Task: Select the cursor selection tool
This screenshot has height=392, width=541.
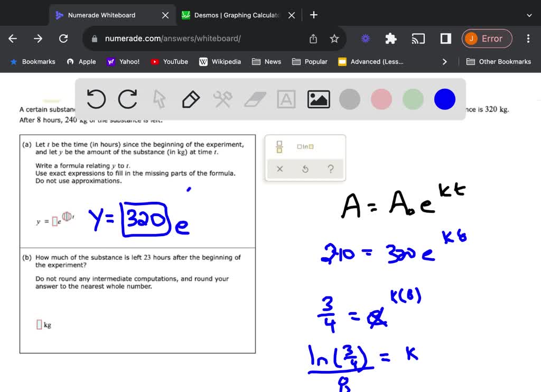Action: 159,99
